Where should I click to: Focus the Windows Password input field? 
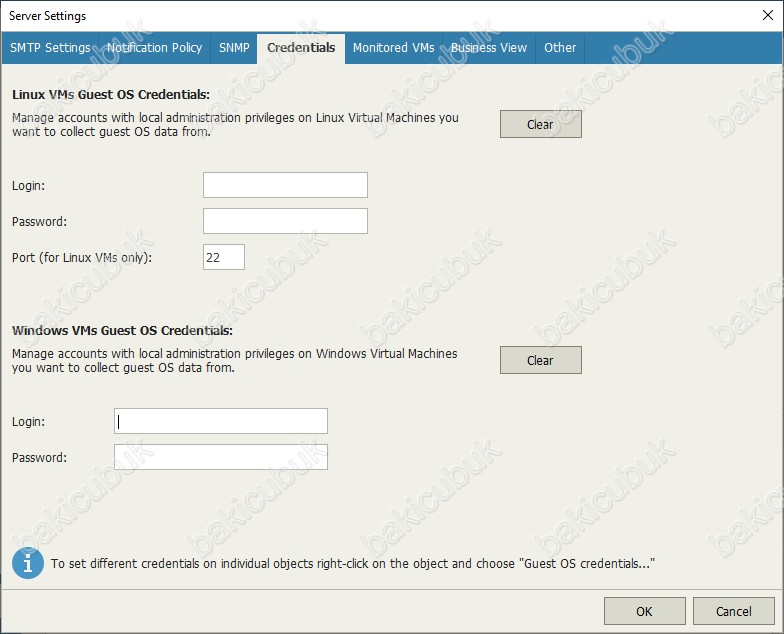[x=220, y=457]
